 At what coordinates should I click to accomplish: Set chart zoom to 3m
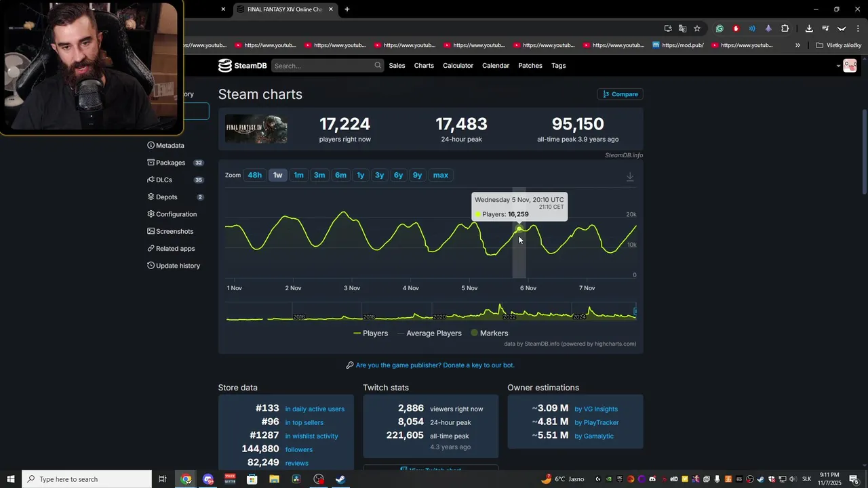(319, 175)
